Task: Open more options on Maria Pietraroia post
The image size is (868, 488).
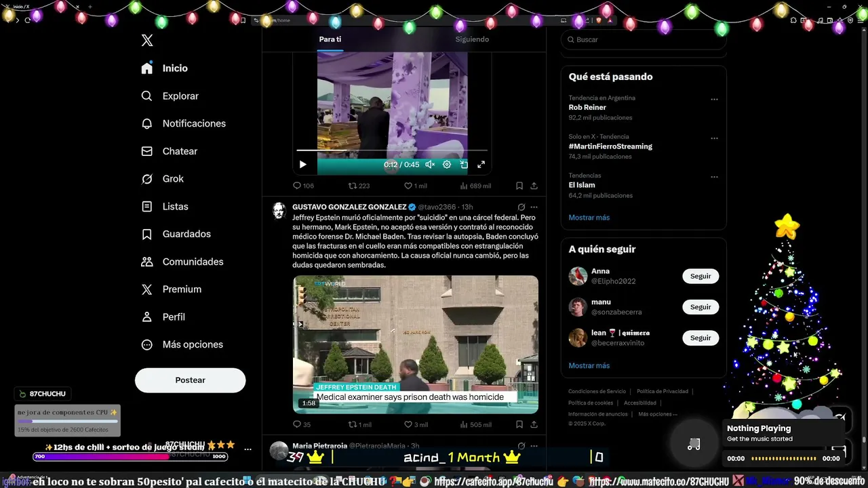Action: click(534, 446)
